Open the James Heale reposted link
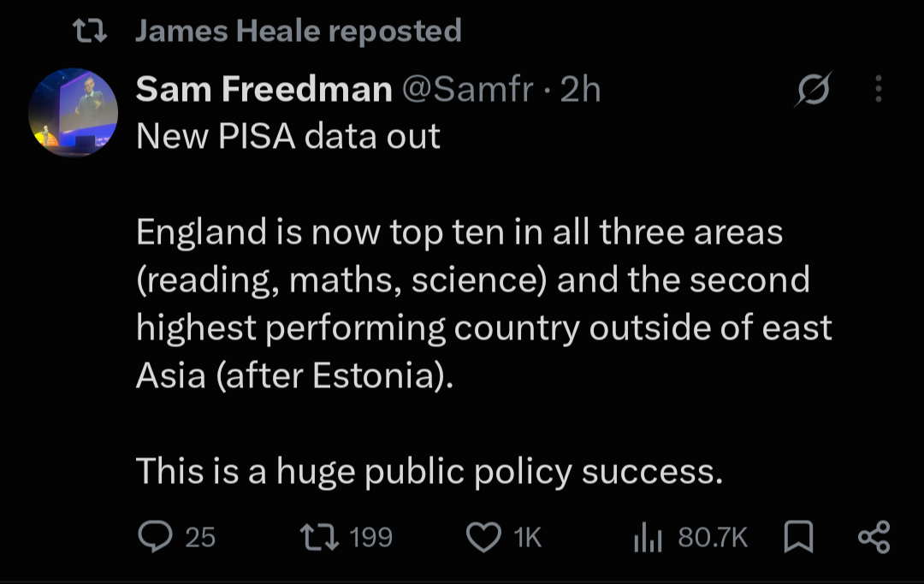Image resolution: width=924 pixels, height=584 pixels. [299, 31]
